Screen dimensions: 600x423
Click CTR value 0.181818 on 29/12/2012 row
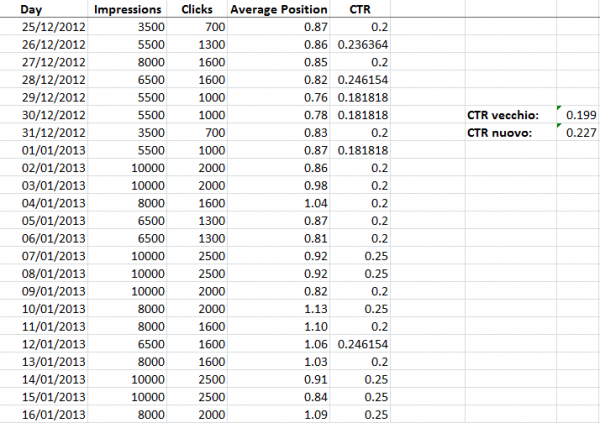point(360,97)
